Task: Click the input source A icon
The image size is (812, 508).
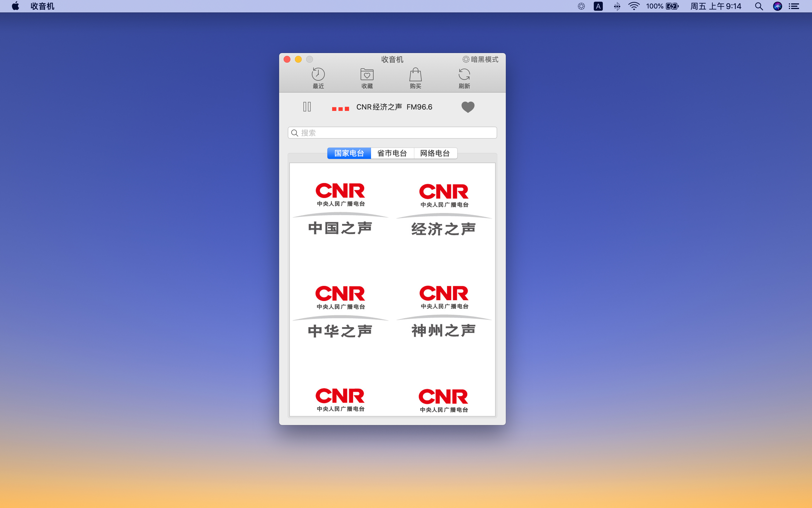Action: click(598, 6)
